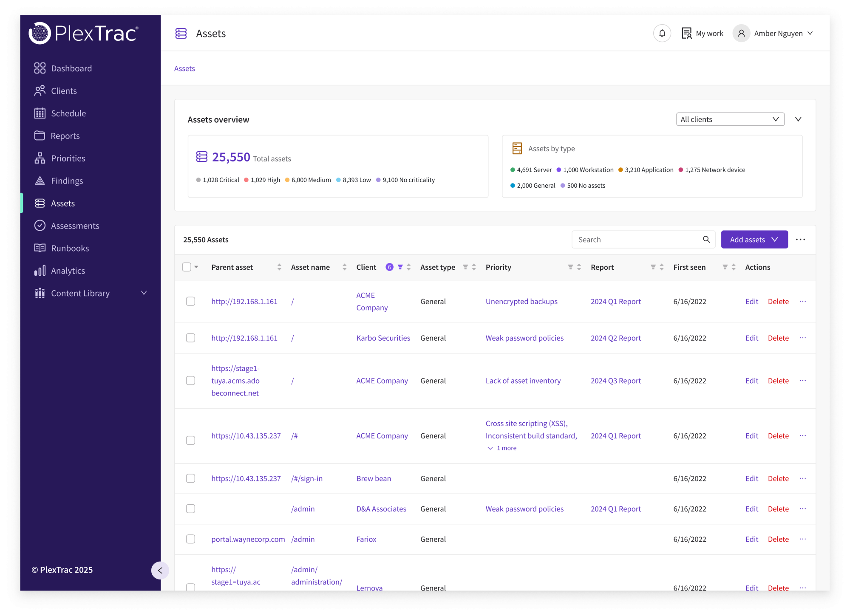Open the All clients dropdown

click(730, 119)
